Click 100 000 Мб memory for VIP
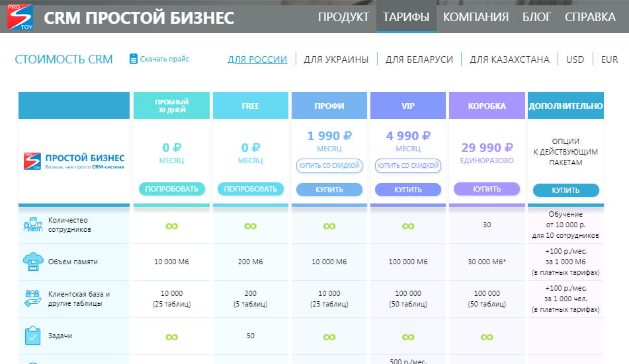Image resolution: width=629 pixels, height=364 pixels. point(408,262)
